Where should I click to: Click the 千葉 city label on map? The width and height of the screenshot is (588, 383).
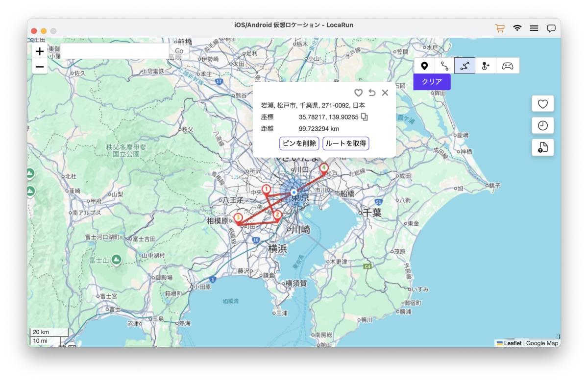[372, 213]
